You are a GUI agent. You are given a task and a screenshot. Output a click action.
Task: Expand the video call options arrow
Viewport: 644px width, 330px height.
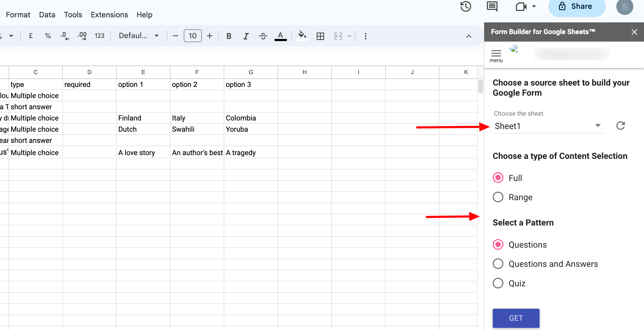click(x=534, y=6)
